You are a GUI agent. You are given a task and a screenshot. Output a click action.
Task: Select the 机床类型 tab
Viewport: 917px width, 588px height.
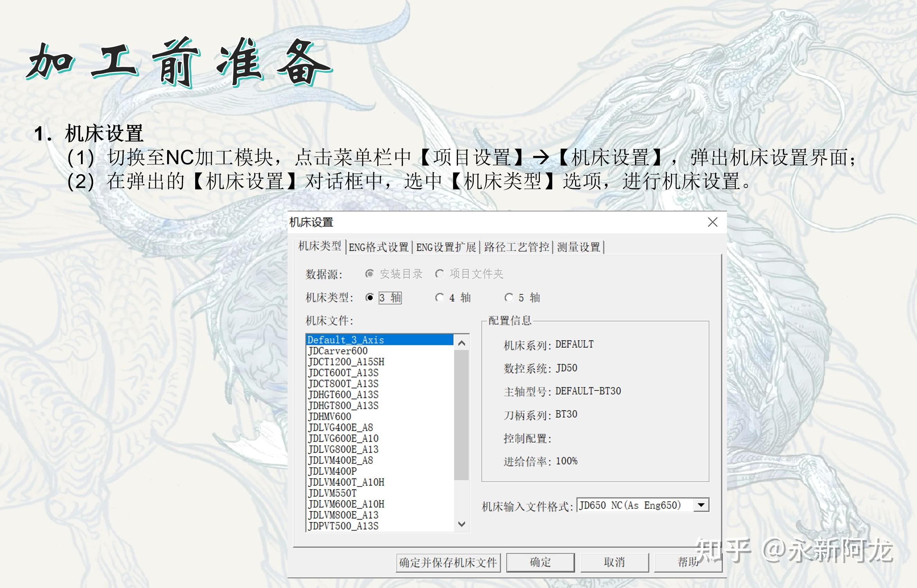pyautogui.click(x=320, y=247)
